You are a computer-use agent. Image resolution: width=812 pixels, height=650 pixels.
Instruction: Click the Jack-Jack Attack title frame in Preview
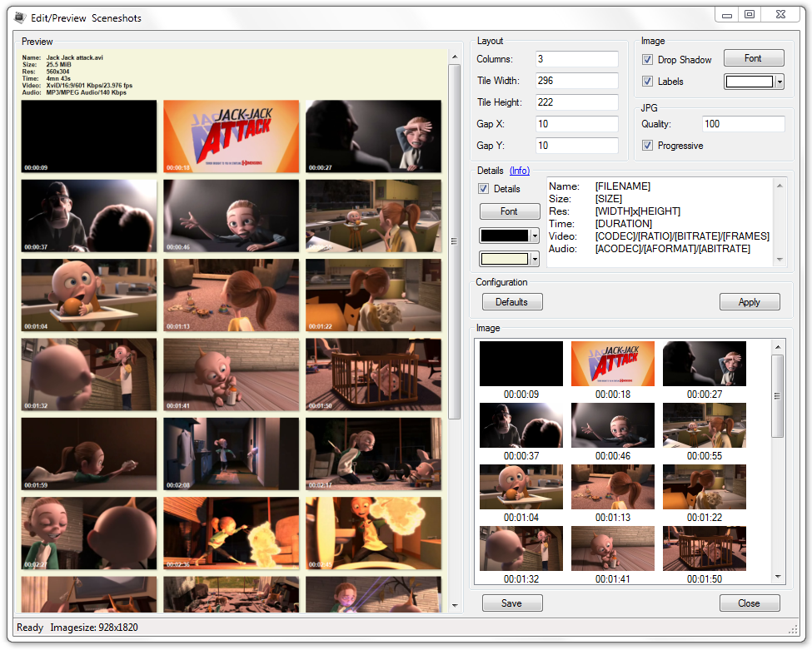(231, 136)
